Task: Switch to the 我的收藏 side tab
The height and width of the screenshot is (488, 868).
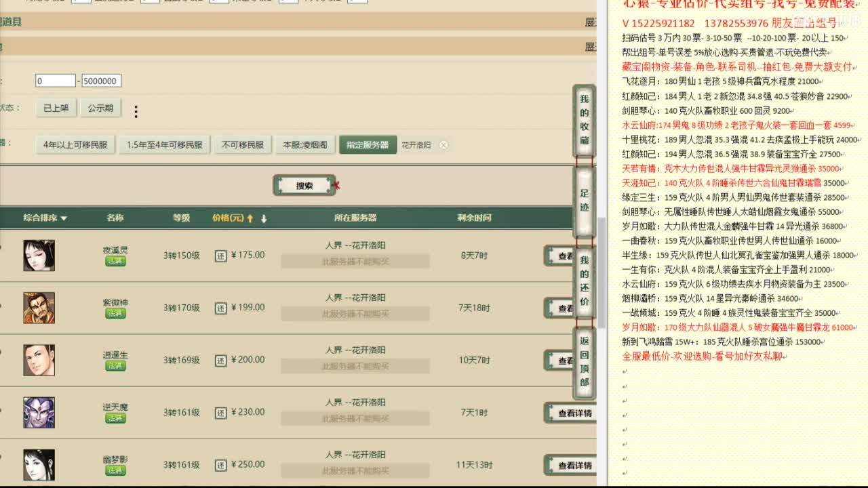Action: point(584,119)
